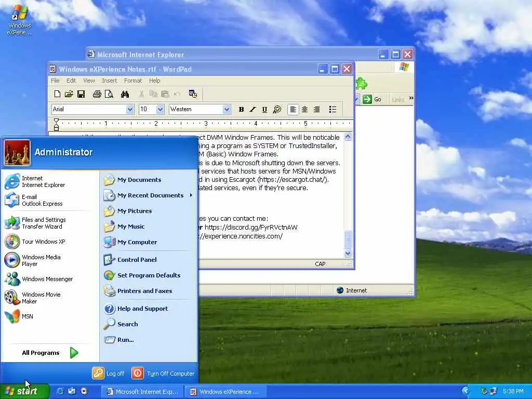Click the WordPad vertical scrollbar thumb
Viewport: 532px width, 399px height.
pyautogui.click(x=348, y=240)
